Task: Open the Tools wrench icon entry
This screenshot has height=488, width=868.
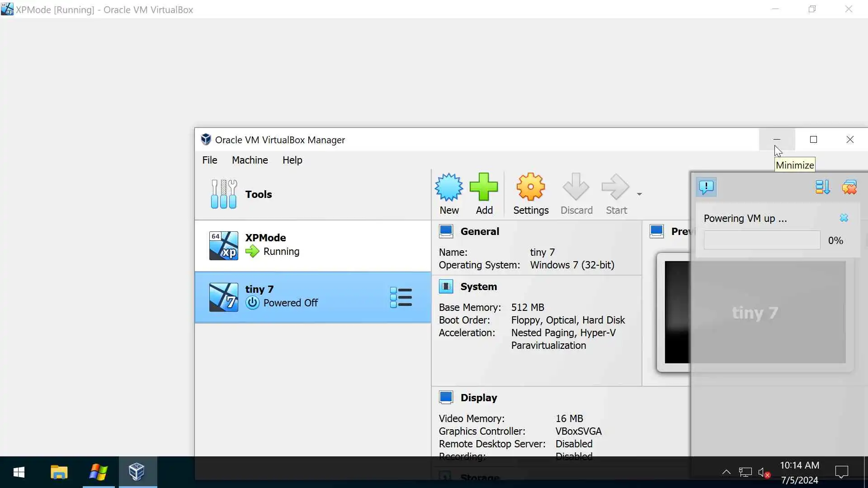Action: click(x=224, y=194)
